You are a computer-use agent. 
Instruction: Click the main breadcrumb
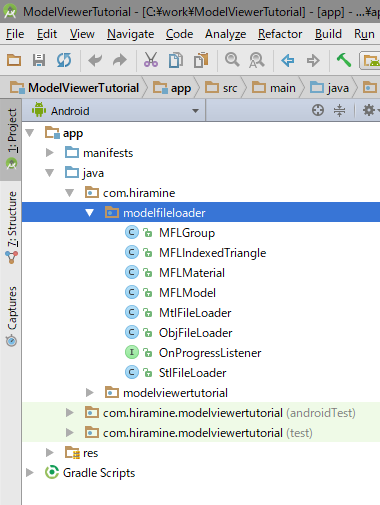(274, 88)
